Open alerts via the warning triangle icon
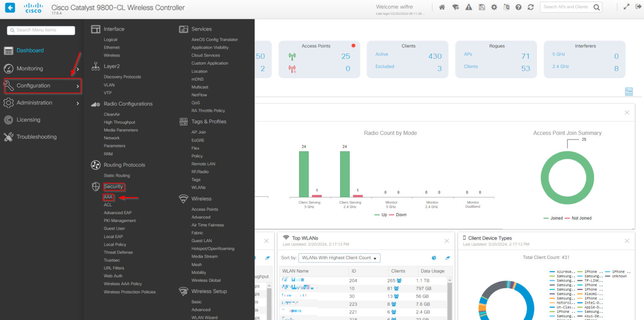Image resolution: width=644 pixels, height=320 pixels. click(468, 7)
